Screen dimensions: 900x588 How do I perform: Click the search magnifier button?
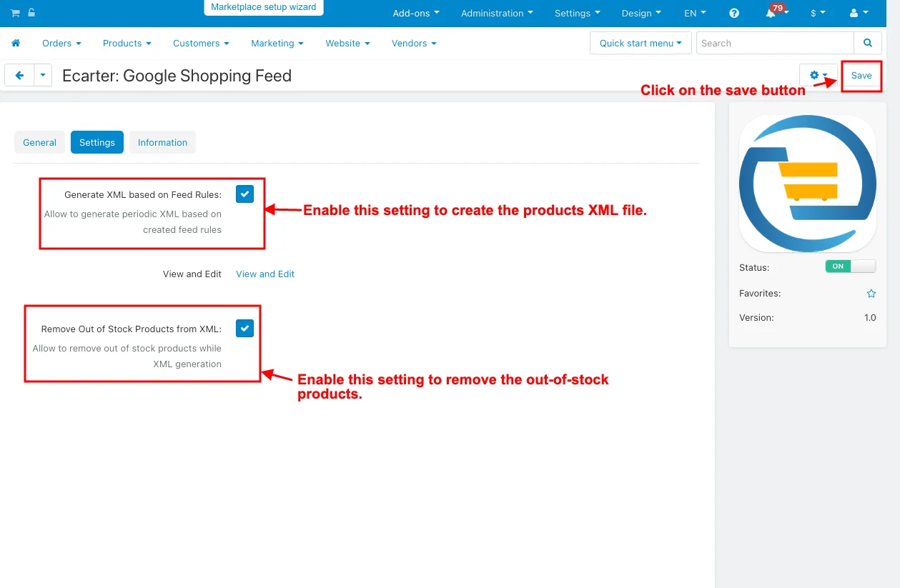pos(868,43)
